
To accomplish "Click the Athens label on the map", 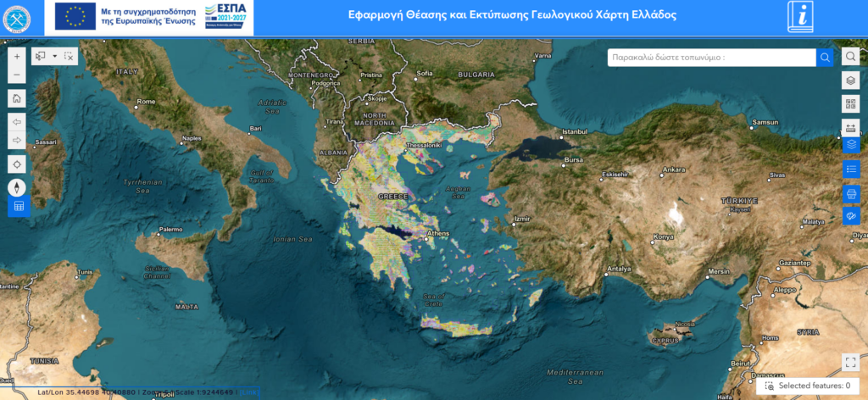I will click(440, 233).
